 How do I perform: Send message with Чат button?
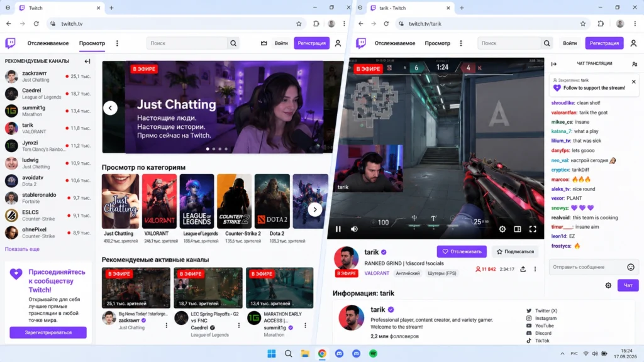pos(628,285)
